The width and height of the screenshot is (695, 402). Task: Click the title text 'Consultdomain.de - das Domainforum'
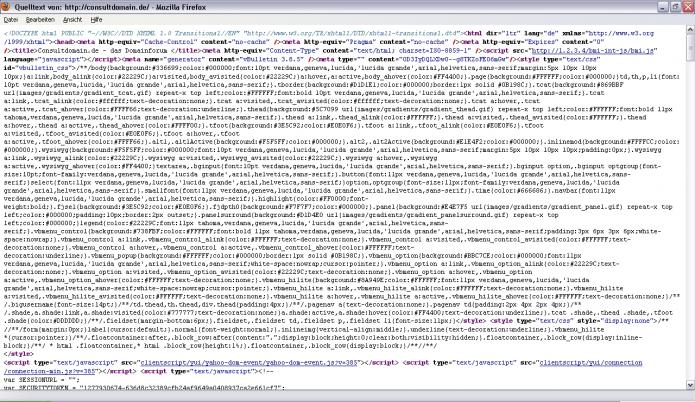[x=103, y=51]
